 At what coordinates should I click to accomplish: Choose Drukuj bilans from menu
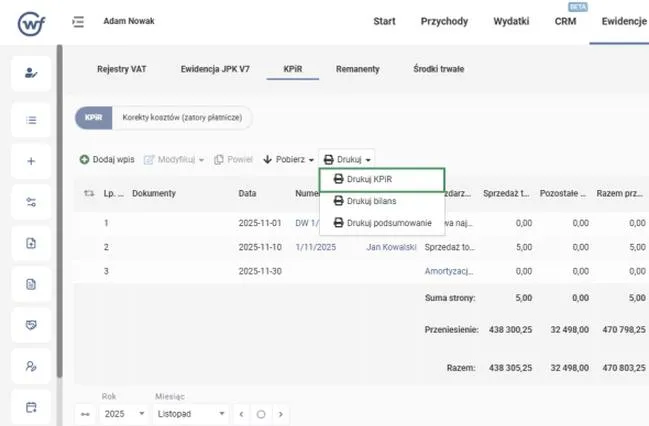371,201
